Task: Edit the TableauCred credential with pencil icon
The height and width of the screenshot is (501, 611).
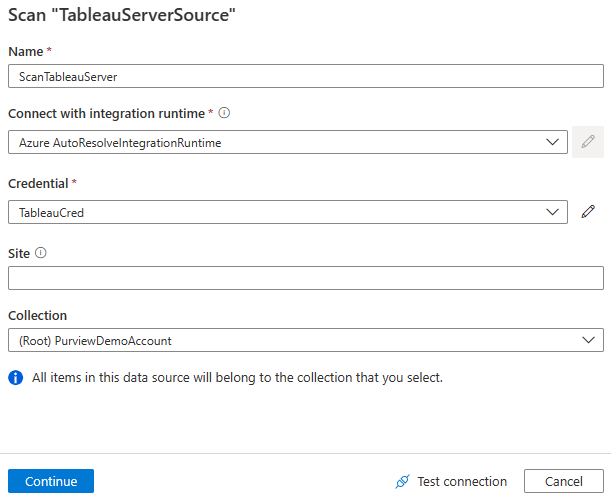Action: pyautogui.click(x=588, y=211)
